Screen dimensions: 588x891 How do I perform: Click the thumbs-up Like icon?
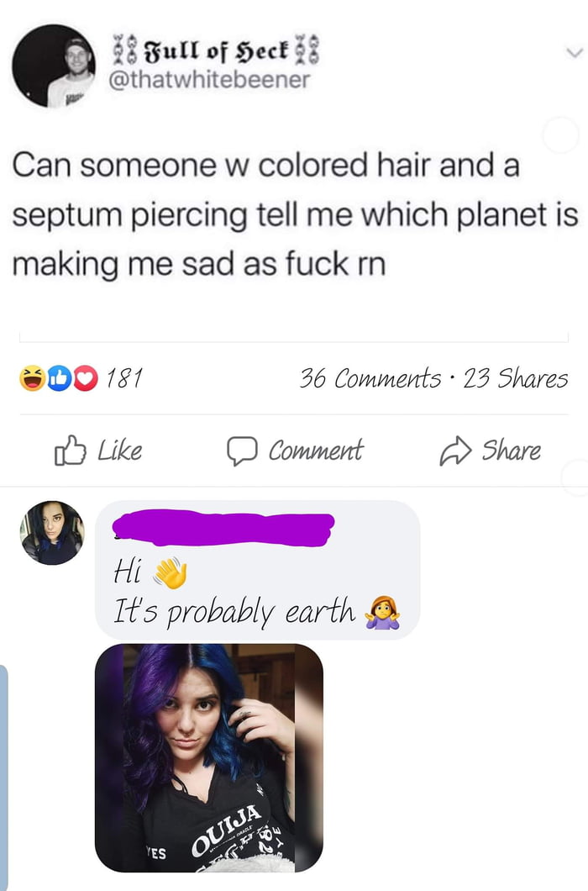pyautogui.click(x=71, y=451)
